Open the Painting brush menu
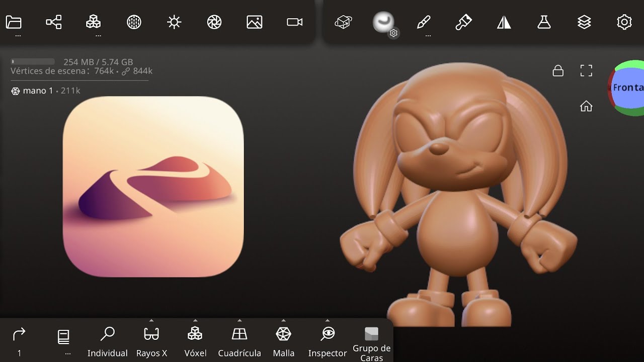644x362 pixels. [463, 22]
